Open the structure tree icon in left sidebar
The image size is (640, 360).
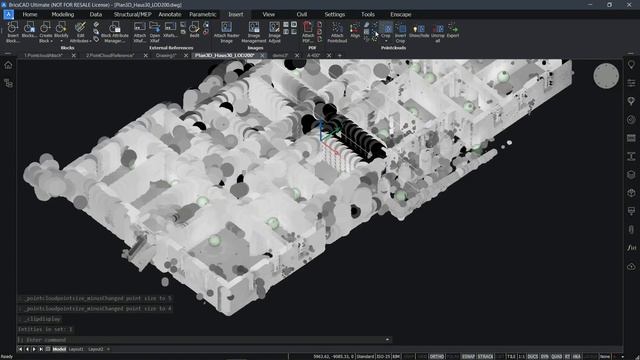pyautogui.click(x=8, y=83)
